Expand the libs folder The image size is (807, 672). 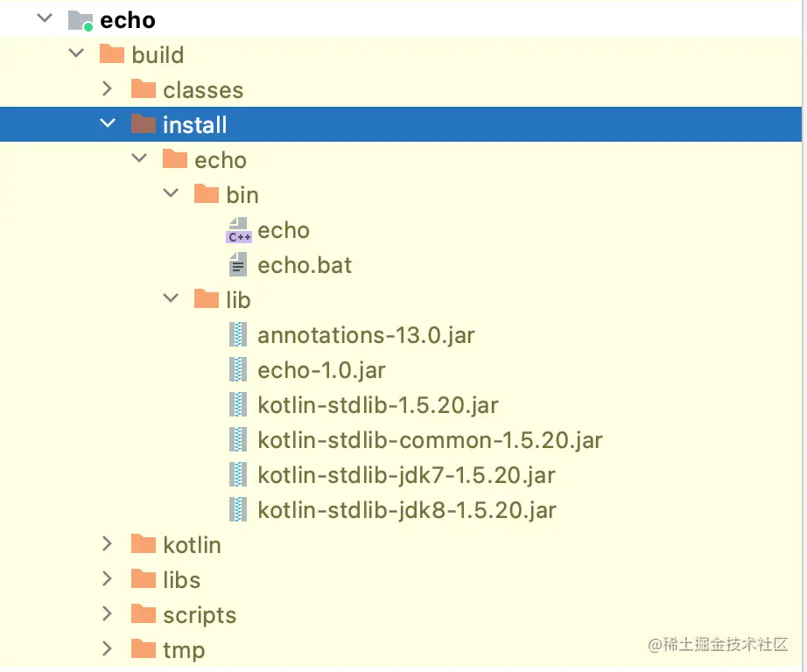(108, 579)
